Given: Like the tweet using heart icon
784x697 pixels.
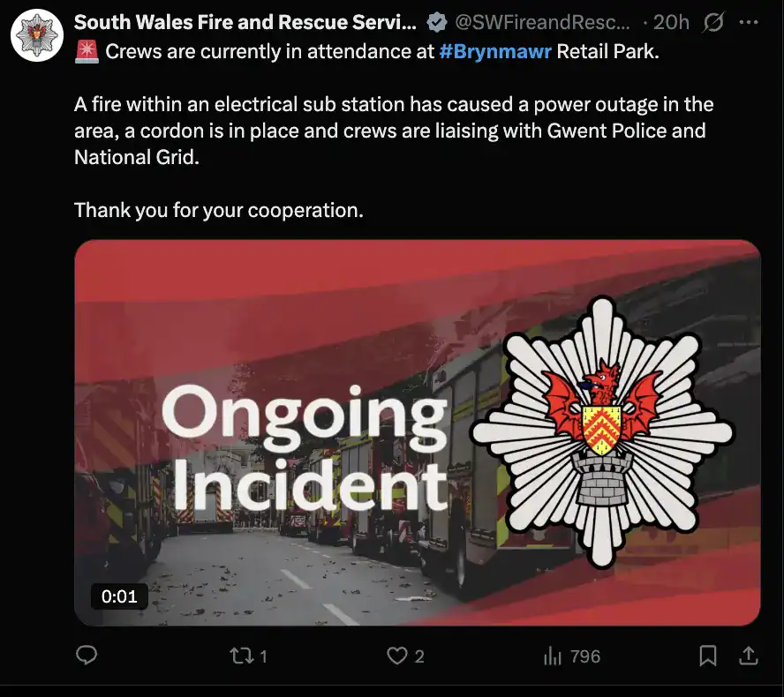Looking at the screenshot, I should tap(397, 656).
